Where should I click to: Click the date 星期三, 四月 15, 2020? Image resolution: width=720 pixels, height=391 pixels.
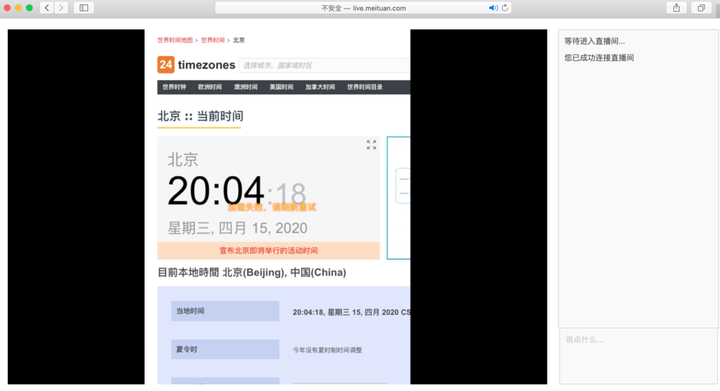pos(237,228)
